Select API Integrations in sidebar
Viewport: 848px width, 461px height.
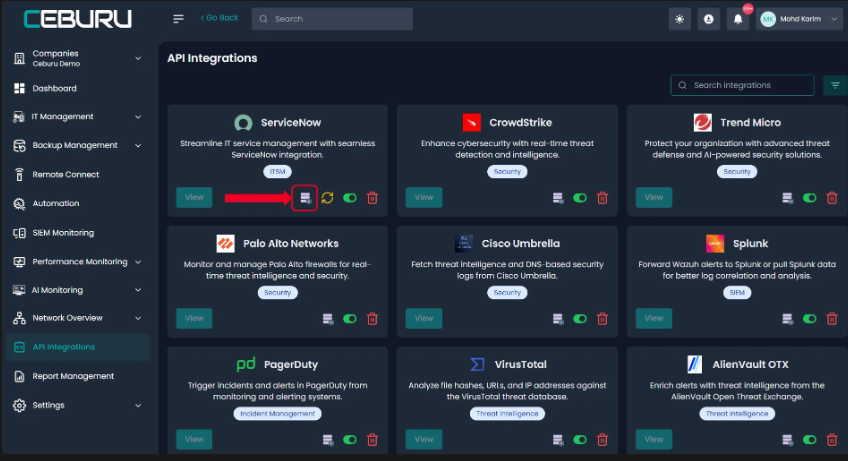pyautogui.click(x=78, y=347)
